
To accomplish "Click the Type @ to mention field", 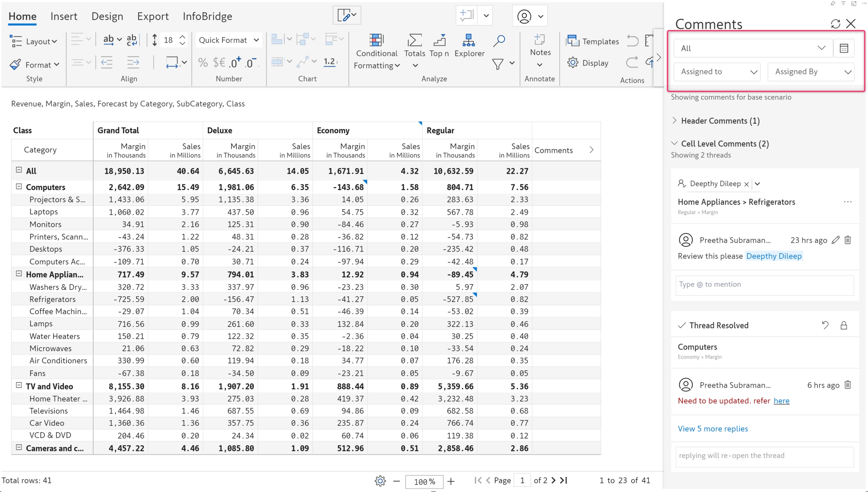I will coord(764,284).
